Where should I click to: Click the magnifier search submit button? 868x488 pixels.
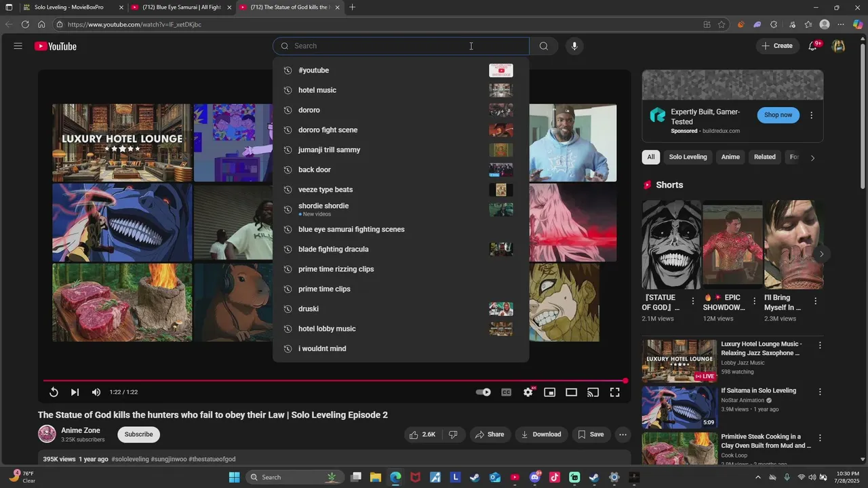point(544,46)
